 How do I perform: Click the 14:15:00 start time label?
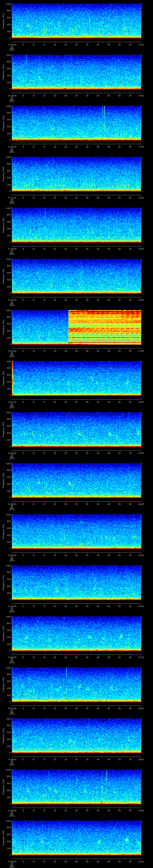[x=12, y=96]
